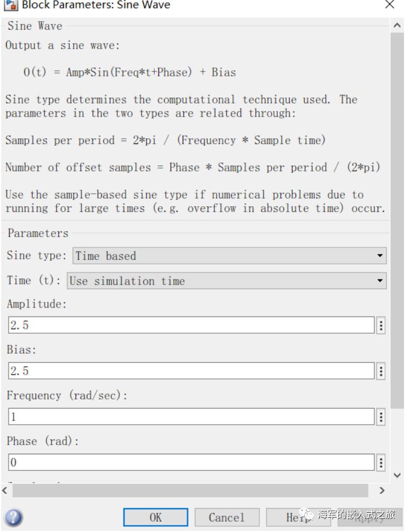Click inside the Amplitude input field
The width and height of the screenshot is (408, 532).
point(191,325)
